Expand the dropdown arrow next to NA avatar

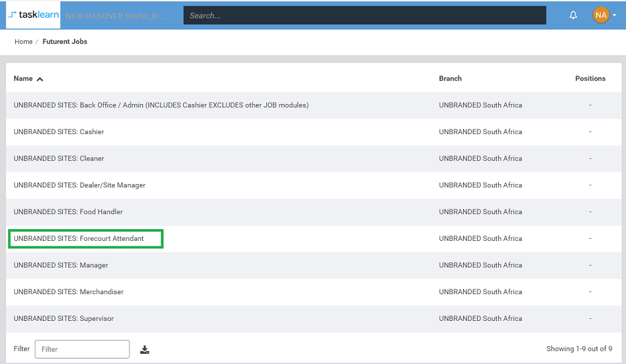click(x=614, y=15)
